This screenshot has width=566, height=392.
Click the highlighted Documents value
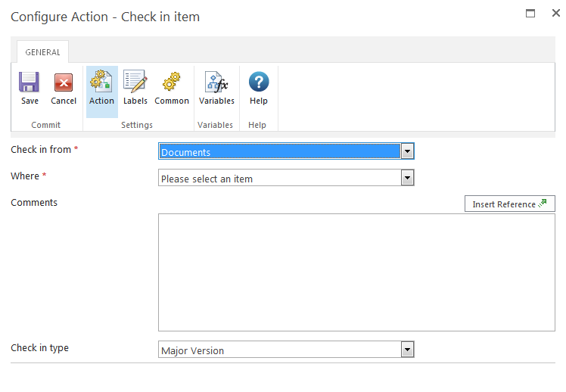coord(278,151)
